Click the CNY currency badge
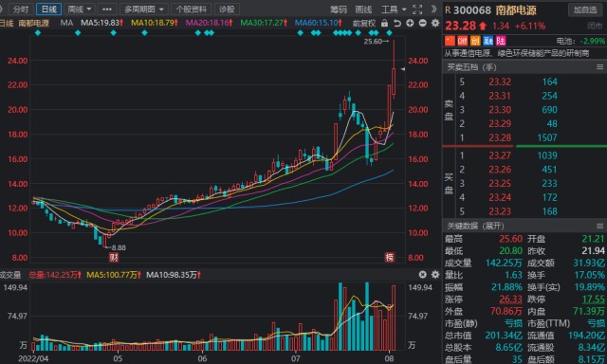This screenshot has height=364, width=607. pos(463,41)
